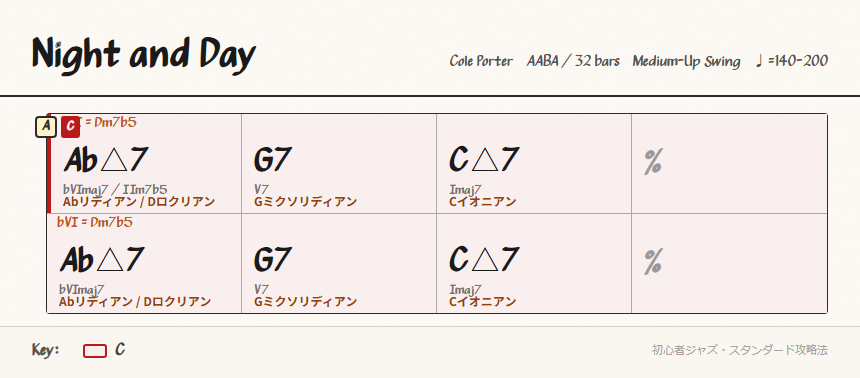Click the Cイオニアン scale label in second row
Image resolution: width=860 pixels, height=378 pixels.
pyautogui.click(x=482, y=302)
